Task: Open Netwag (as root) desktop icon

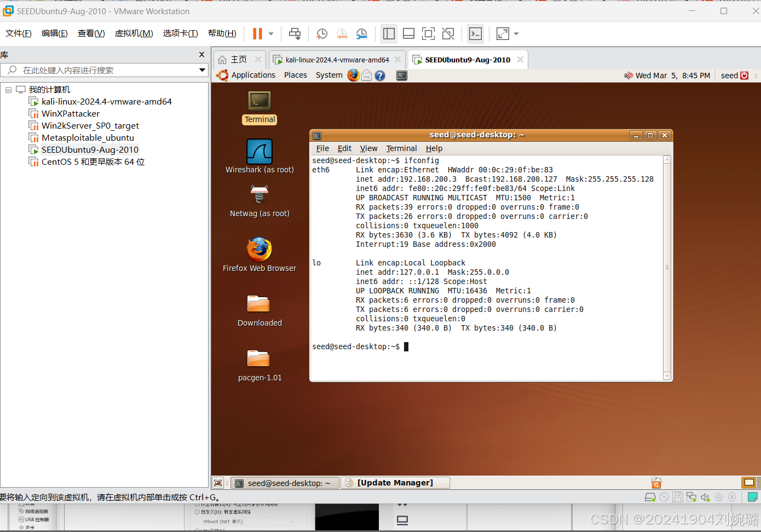Action: point(260,201)
